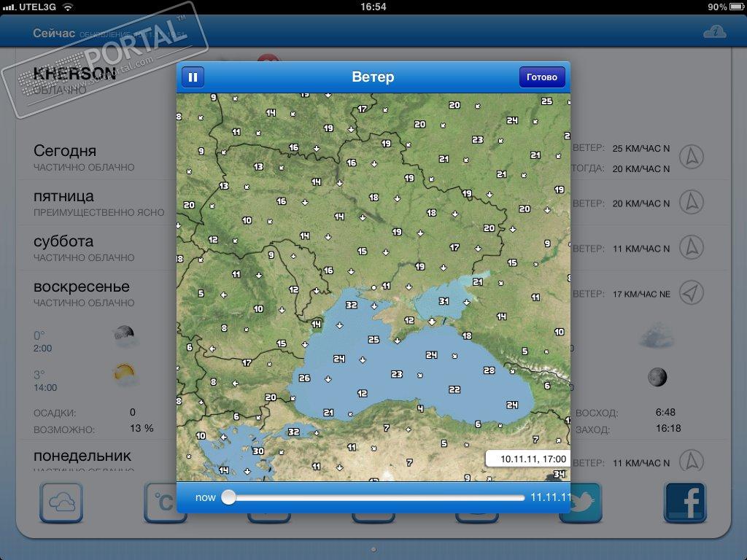Open the cloud info icon in header
747x560 pixels.
point(715,32)
